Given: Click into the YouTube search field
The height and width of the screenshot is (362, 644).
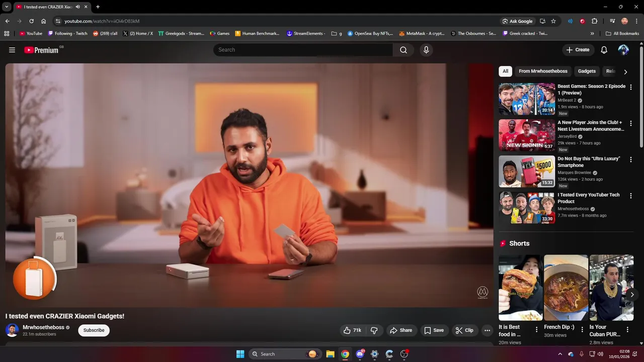Looking at the screenshot, I should [303, 50].
